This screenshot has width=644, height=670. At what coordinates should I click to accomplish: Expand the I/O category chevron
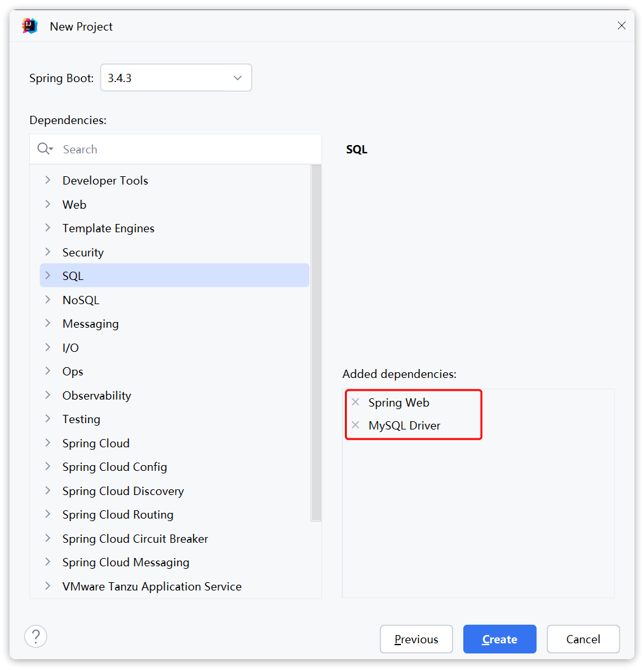[x=48, y=347]
